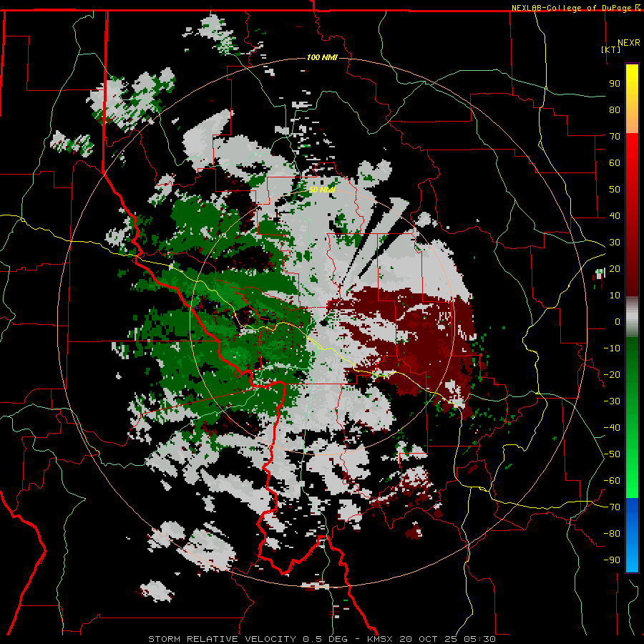This screenshot has width=644, height=644.
Task: Click the -10 value on velocity scale
Action: point(612,348)
